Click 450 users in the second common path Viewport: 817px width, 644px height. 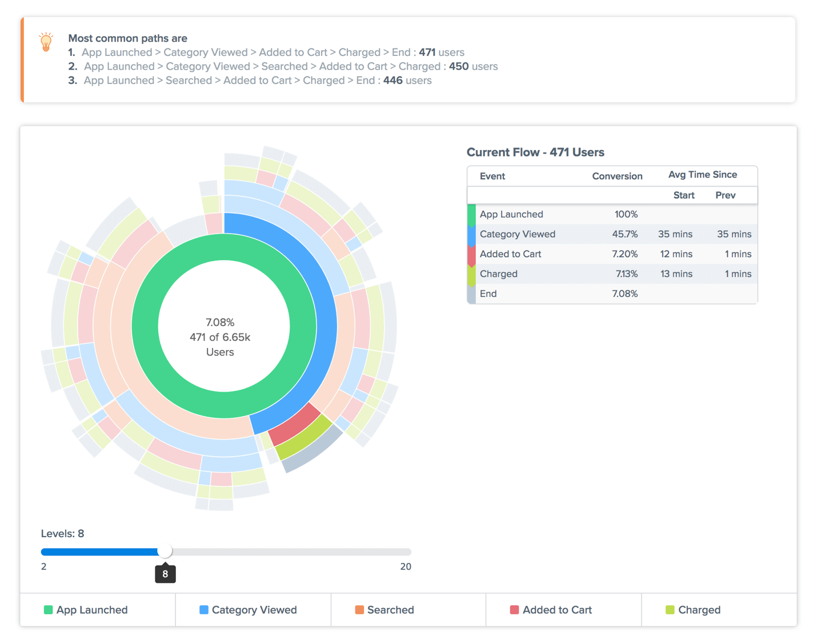[x=459, y=66]
